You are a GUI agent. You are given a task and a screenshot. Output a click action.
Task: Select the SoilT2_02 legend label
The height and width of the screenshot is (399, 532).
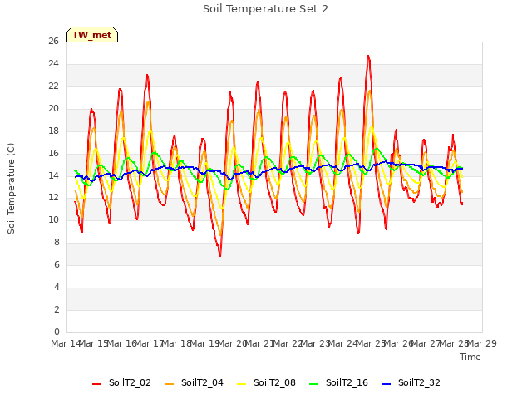[x=130, y=382]
